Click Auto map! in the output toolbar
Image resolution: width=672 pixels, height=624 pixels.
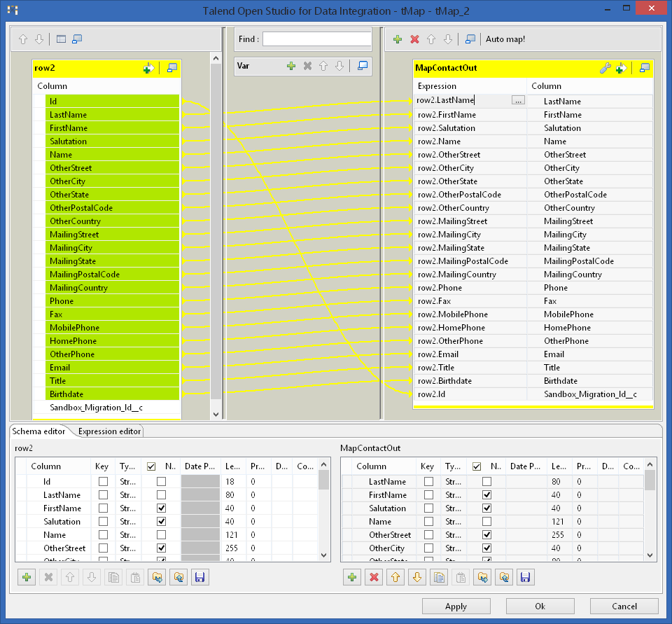[505, 39]
